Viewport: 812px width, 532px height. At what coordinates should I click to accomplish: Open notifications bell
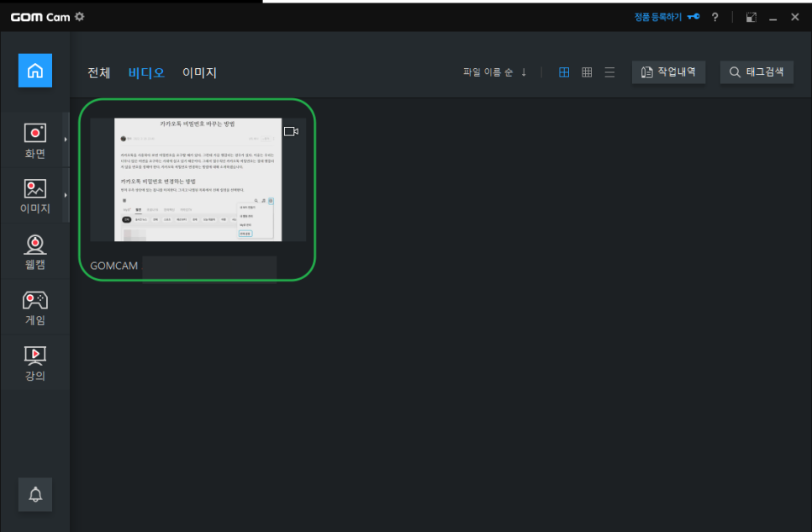[35, 495]
